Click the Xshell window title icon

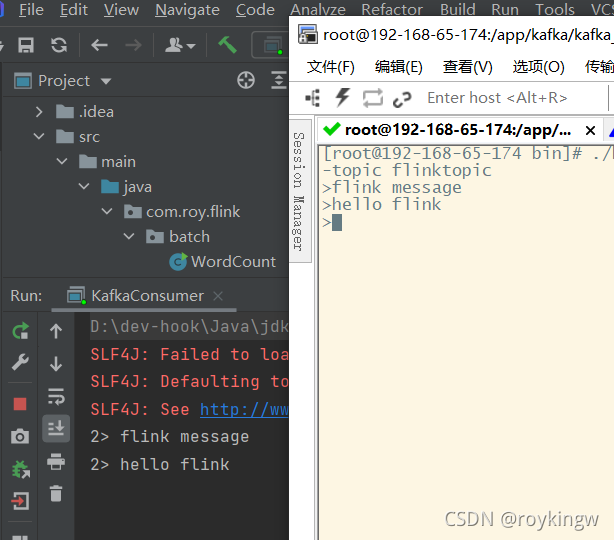(x=308, y=34)
